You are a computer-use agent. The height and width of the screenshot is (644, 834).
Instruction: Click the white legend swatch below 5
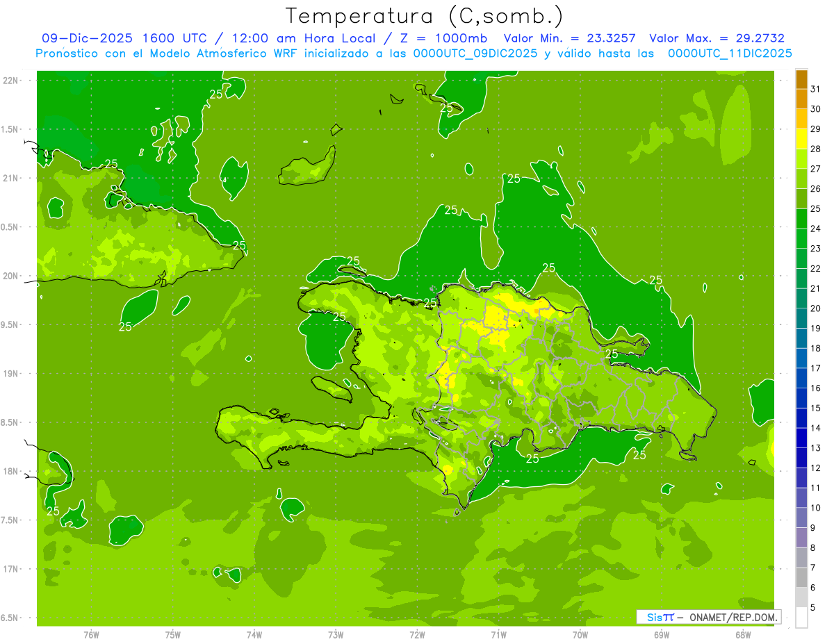(801, 618)
